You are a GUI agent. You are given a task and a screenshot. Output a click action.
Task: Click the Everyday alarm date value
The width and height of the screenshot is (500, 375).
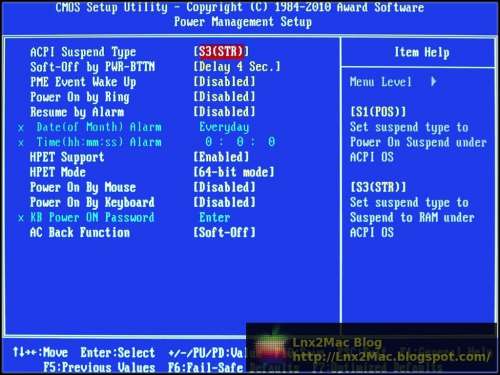click(224, 127)
